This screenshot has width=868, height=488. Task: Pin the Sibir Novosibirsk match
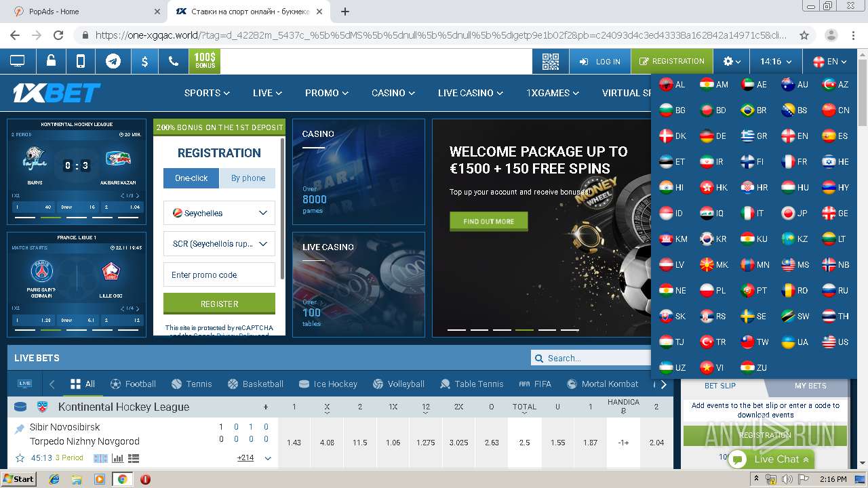(x=20, y=428)
